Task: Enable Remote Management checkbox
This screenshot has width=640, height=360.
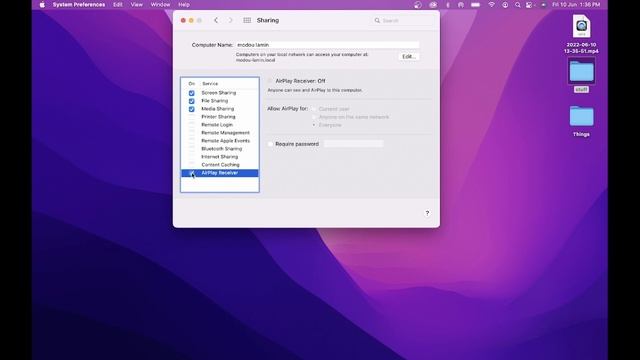Action: 191,133
